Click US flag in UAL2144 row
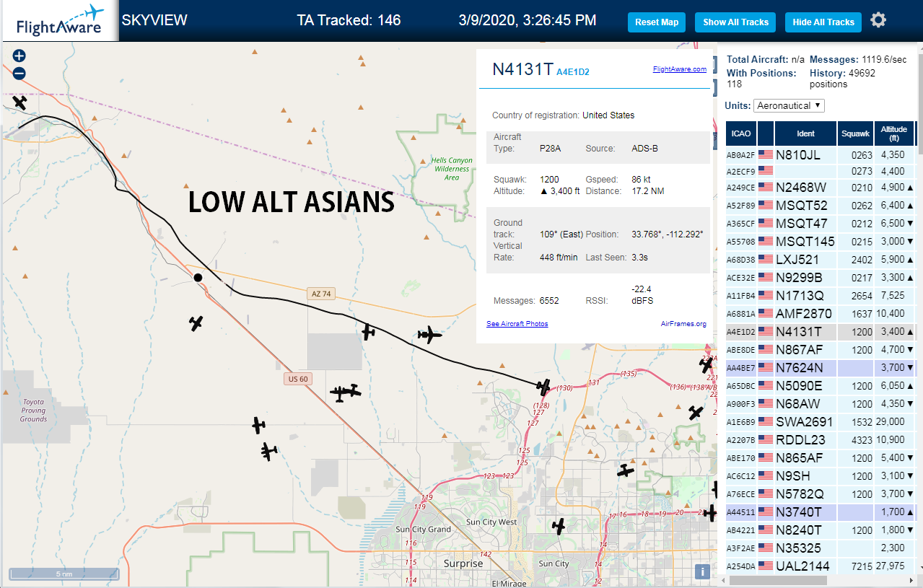The height and width of the screenshot is (588, 923). 765,566
